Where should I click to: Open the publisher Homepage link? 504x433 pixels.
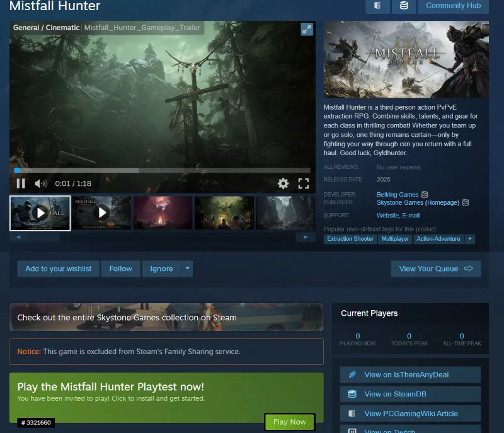pyautogui.click(x=442, y=203)
